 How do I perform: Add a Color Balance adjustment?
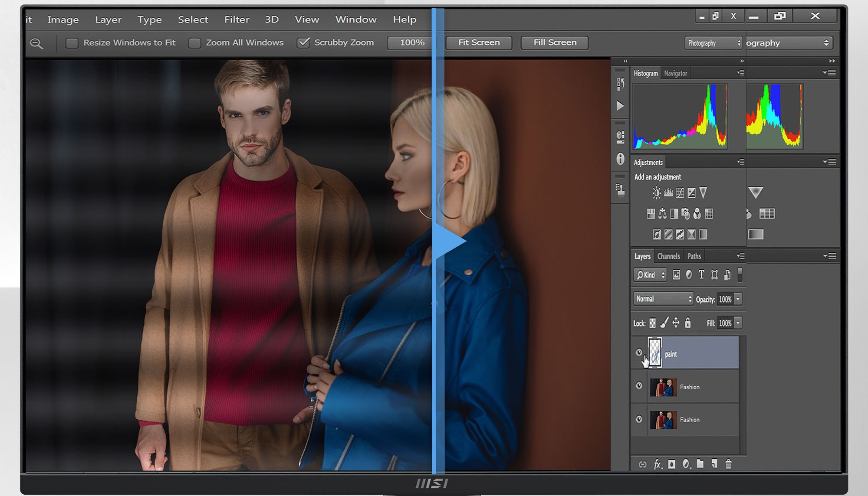pyautogui.click(x=662, y=213)
